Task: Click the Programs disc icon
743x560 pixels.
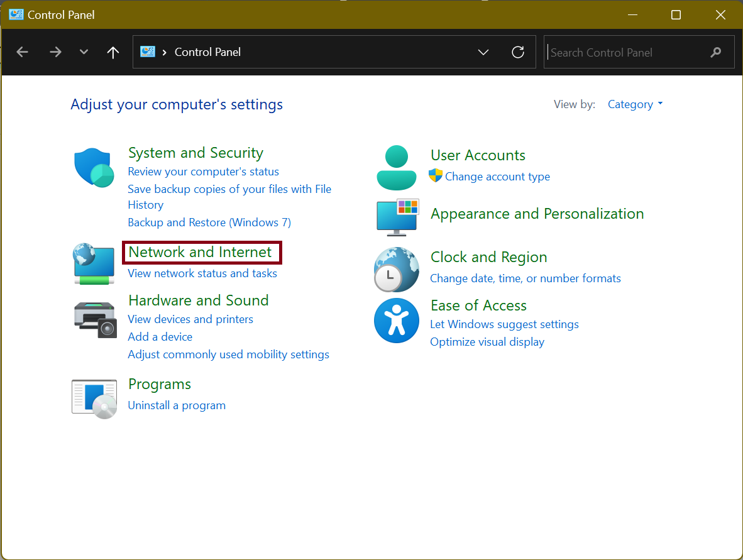Action: (94, 398)
